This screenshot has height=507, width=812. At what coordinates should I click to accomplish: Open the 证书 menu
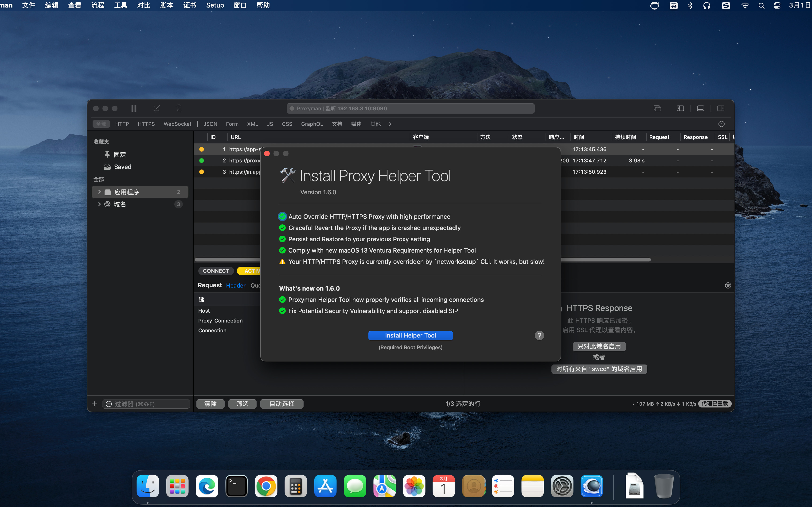(x=190, y=5)
